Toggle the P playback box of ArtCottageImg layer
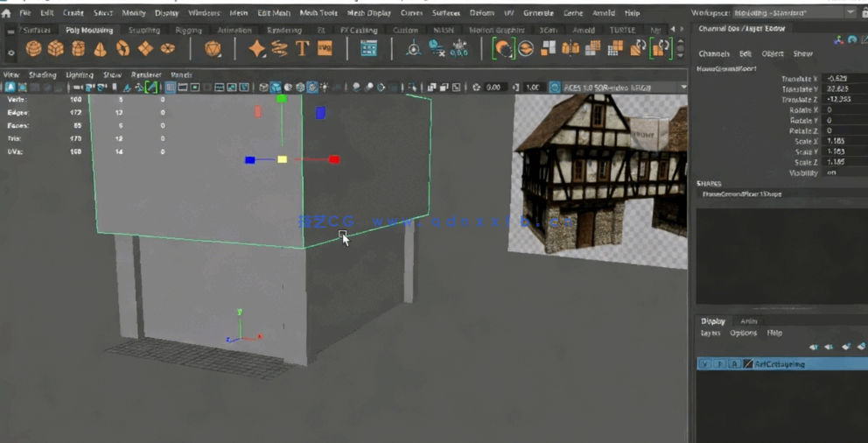 point(720,364)
